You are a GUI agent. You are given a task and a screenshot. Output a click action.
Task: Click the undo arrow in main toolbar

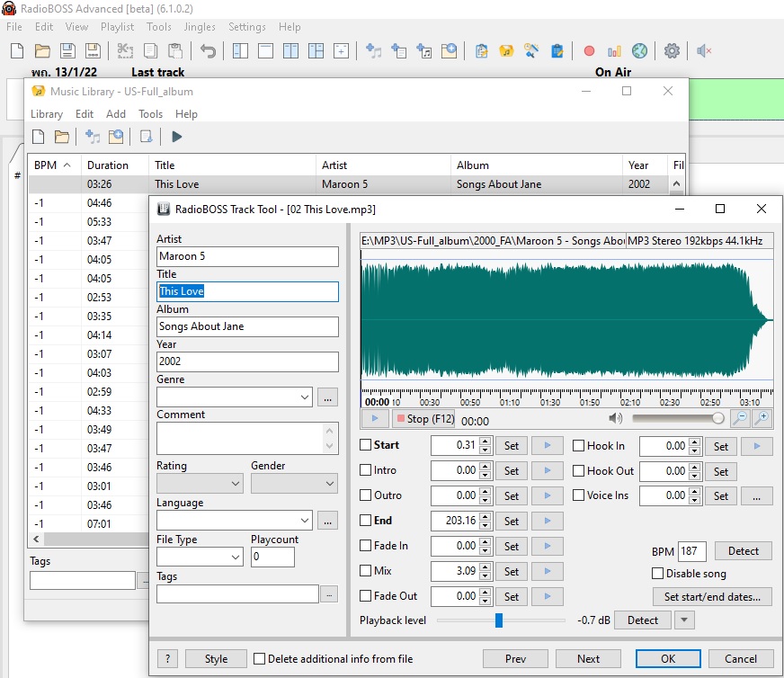pos(208,51)
